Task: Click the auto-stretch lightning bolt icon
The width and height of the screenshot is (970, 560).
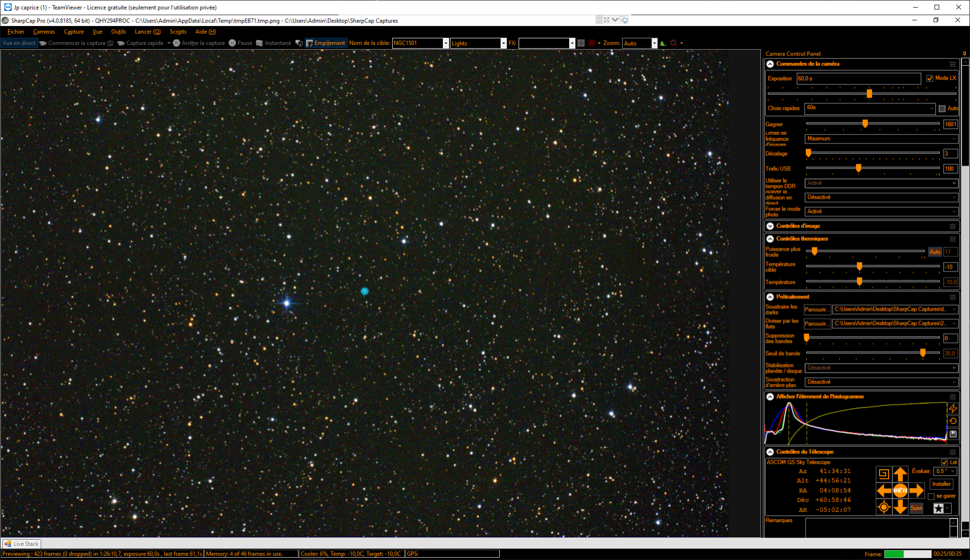Action: 953,408
